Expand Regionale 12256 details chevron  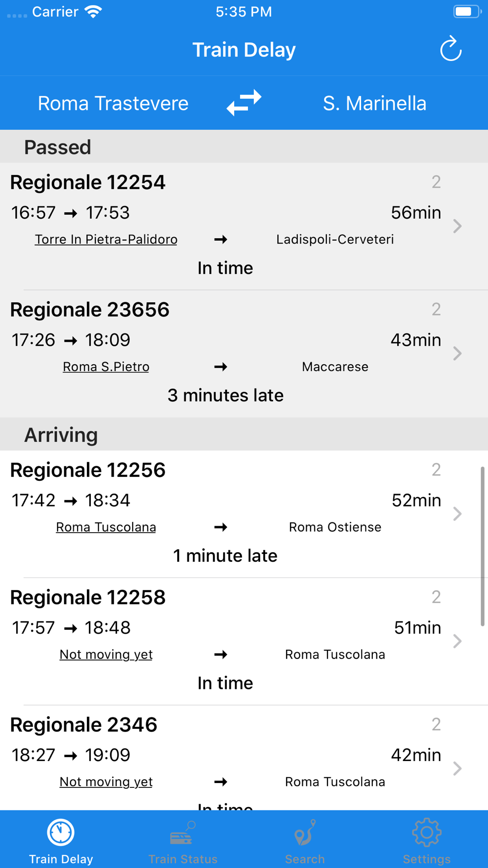click(x=457, y=514)
